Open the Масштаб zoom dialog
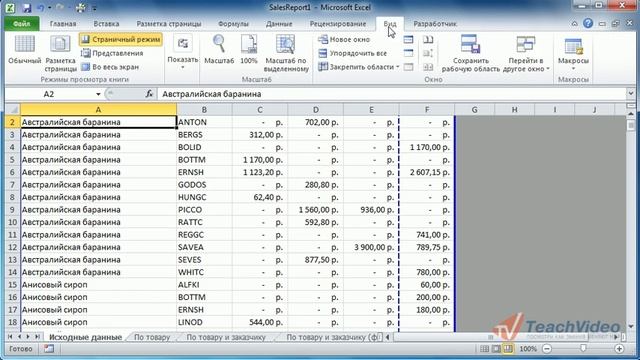 pos(219,50)
